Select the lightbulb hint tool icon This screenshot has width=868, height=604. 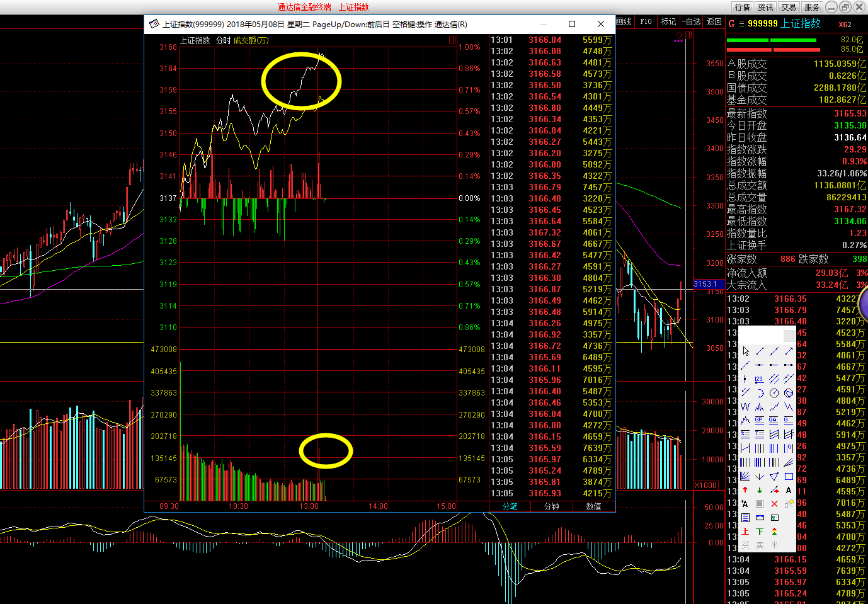point(789,504)
